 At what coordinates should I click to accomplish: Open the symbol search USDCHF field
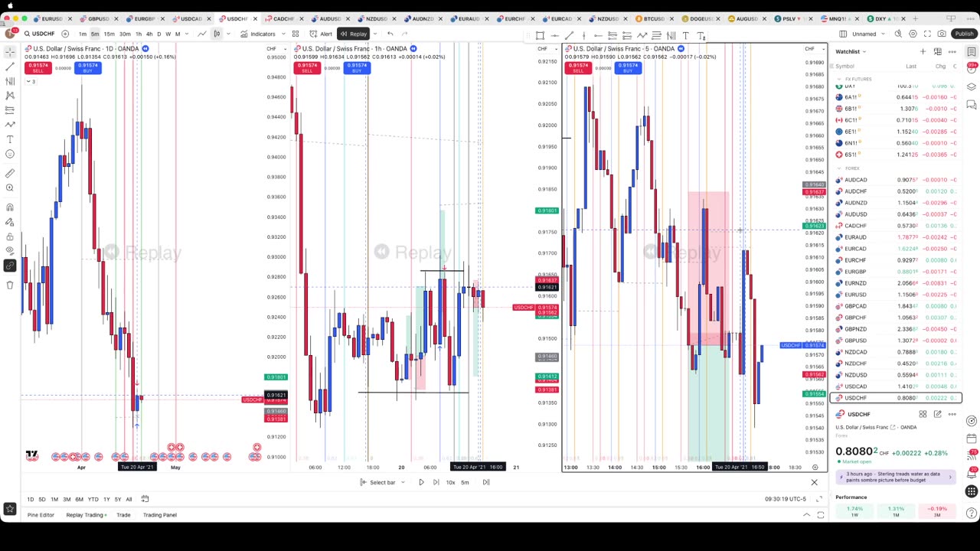pyautogui.click(x=39, y=34)
